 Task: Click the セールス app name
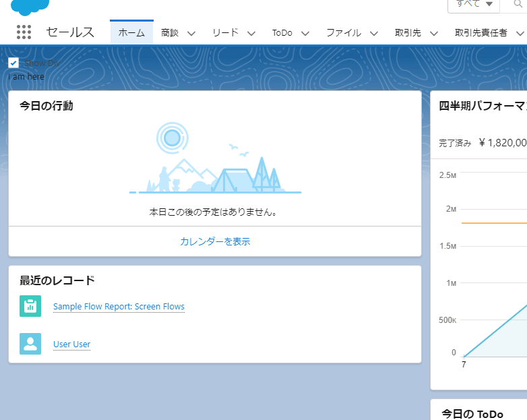point(70,32)
